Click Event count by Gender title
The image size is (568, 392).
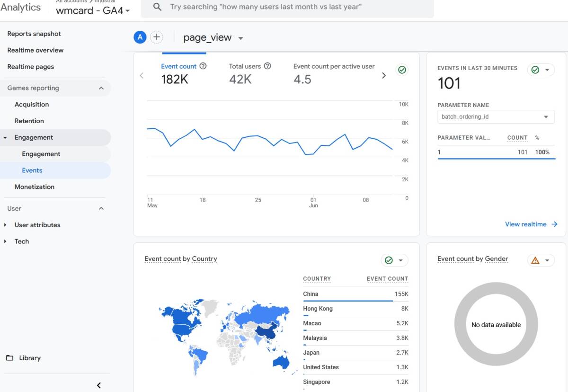point(473,259)
